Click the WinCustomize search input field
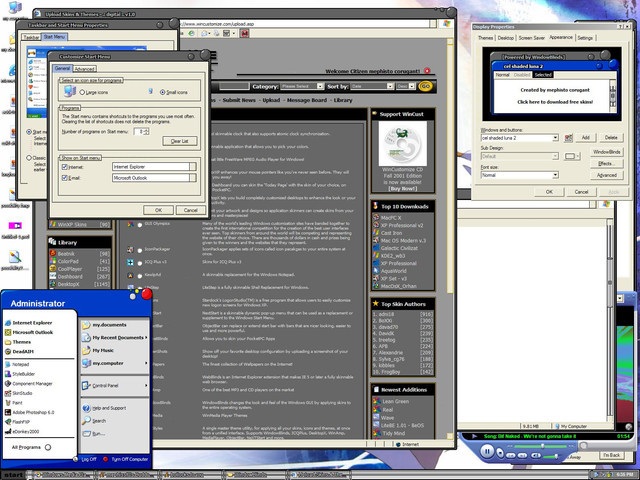Image resolution: width=640 pixels, height=480 pixels. 233,86
